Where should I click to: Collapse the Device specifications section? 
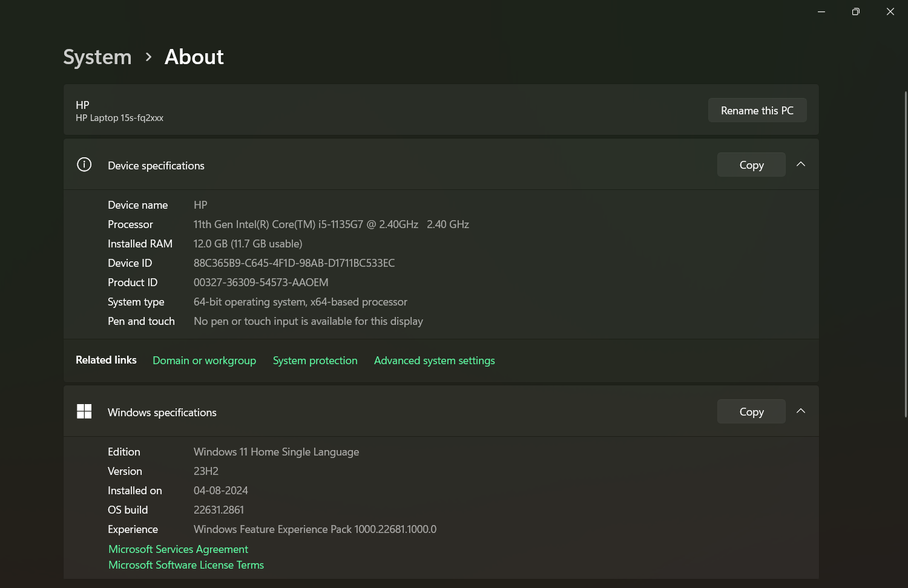(801, 165)
